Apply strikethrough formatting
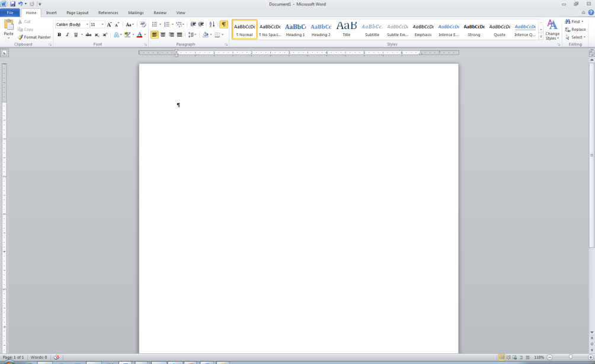The width and height of the screenshot is (595, 364). [88, 35]
